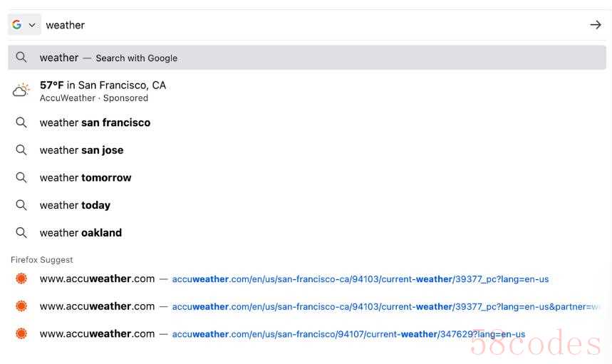
Task: Click the first AccuWeather orange sun favicon
Action: 21,279
